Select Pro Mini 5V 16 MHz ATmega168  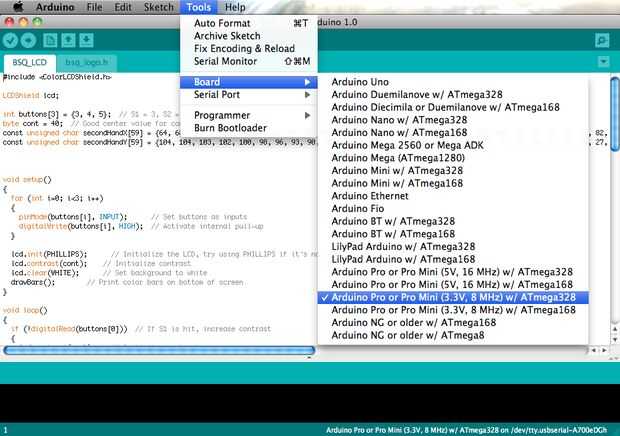(453, 284)
